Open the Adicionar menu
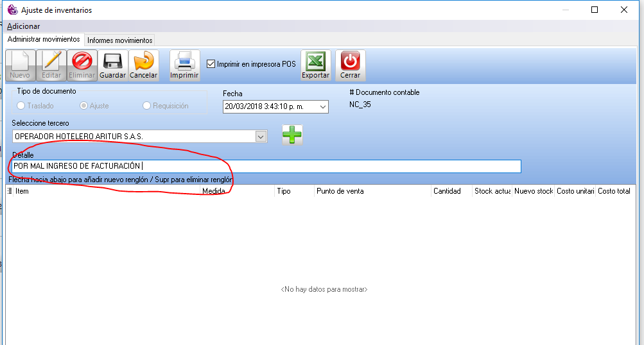The width and height of the screenshot is (644, 345). [24, 26]
